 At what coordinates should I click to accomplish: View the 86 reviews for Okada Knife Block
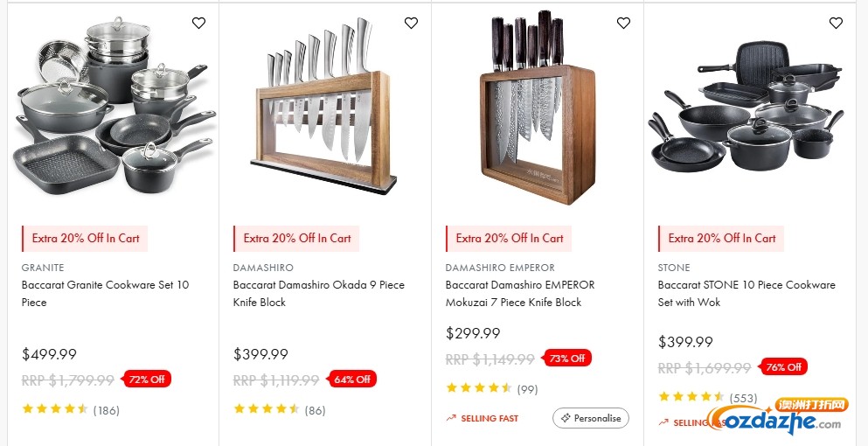pyautogui.click(x=279, y=409)
